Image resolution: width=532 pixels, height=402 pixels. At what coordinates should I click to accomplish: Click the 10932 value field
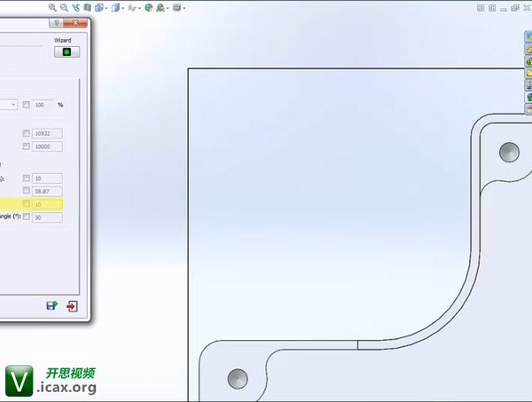point(47,134)
